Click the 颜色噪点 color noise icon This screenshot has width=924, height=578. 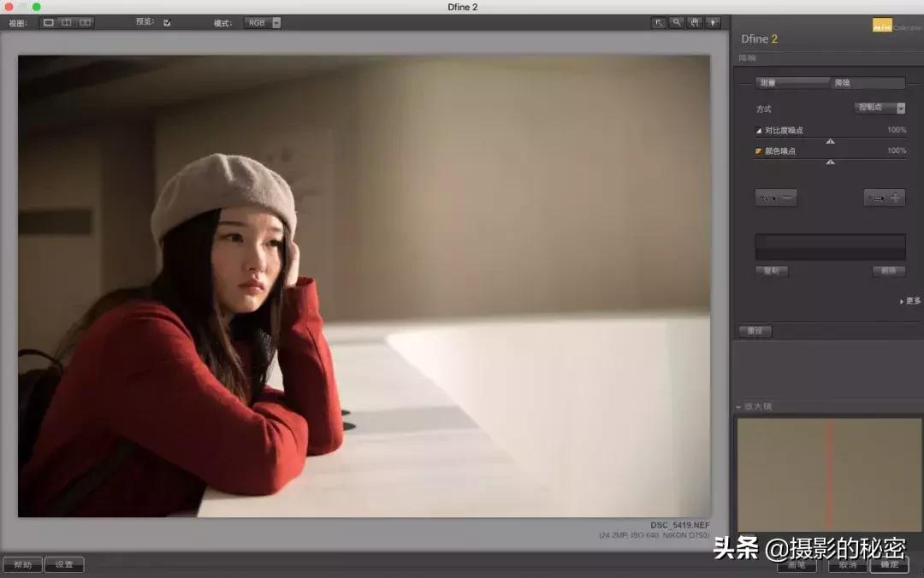coord(759,151)
